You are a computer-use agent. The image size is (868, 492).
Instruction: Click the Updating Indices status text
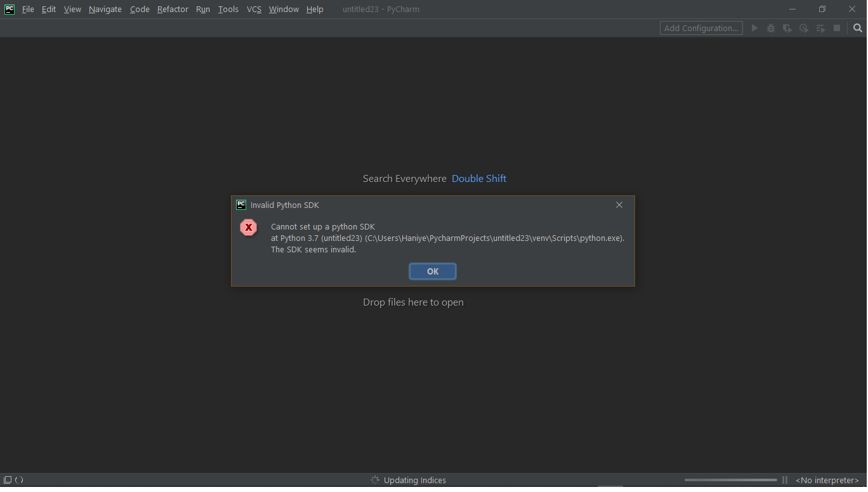(414, 480)
